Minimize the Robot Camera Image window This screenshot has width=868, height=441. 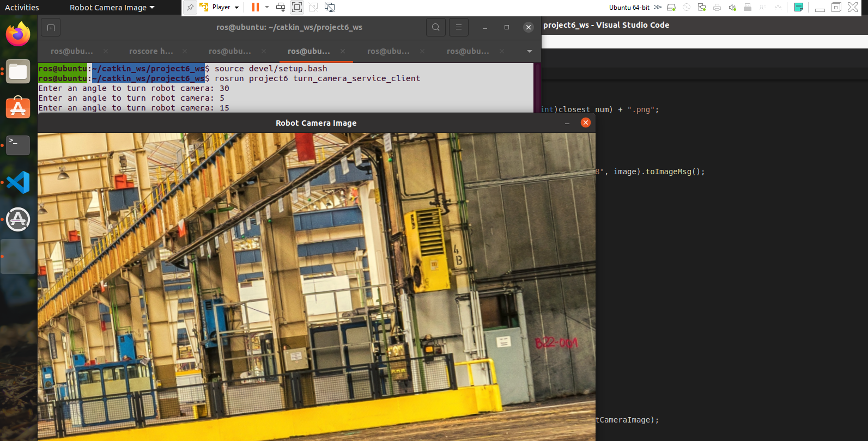click(x=567, y=123)
